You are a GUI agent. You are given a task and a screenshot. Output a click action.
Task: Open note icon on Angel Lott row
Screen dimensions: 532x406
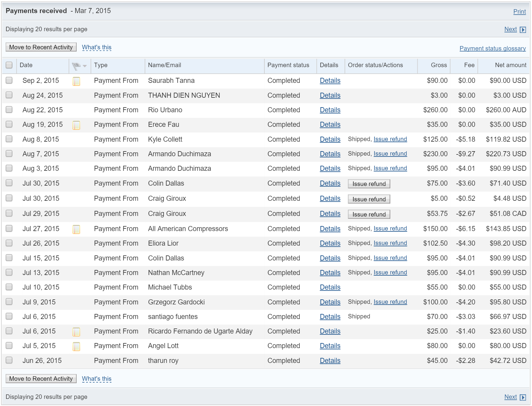pyautogui.click(x=76, y=346)
